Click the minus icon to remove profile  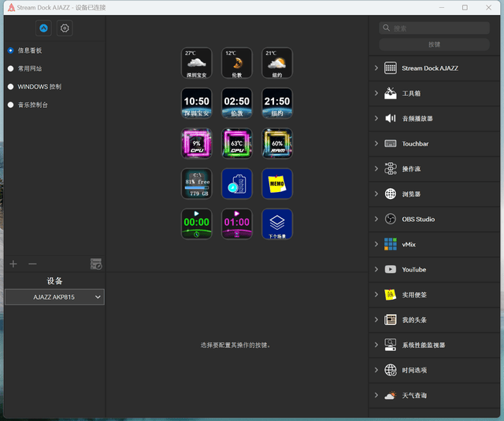click(x=32, y=264)
